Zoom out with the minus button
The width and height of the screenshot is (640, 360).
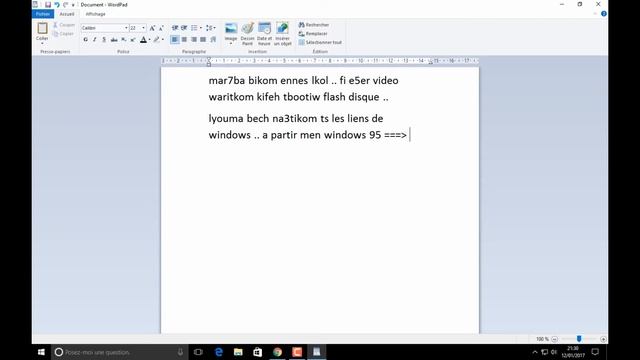click(554, 339)
